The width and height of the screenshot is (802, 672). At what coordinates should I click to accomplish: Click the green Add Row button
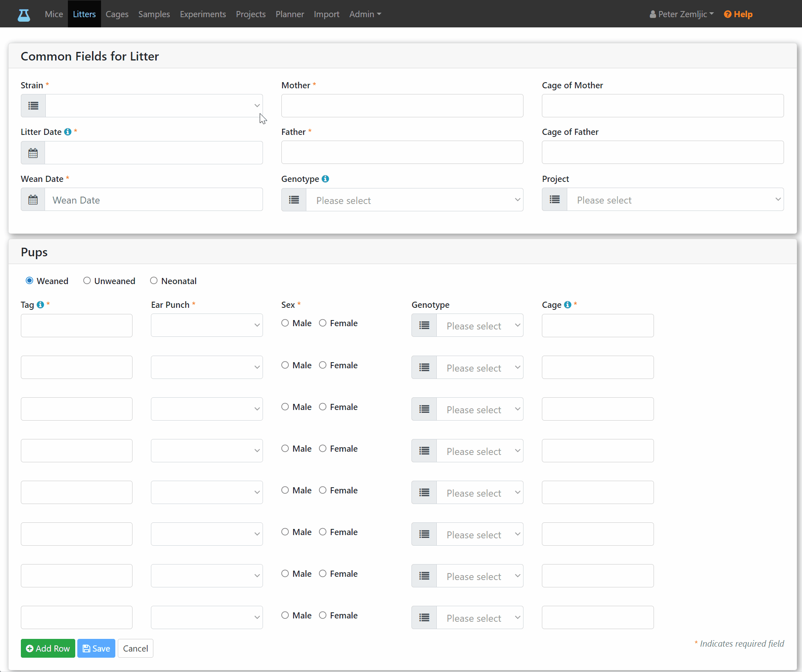(48, 648)
